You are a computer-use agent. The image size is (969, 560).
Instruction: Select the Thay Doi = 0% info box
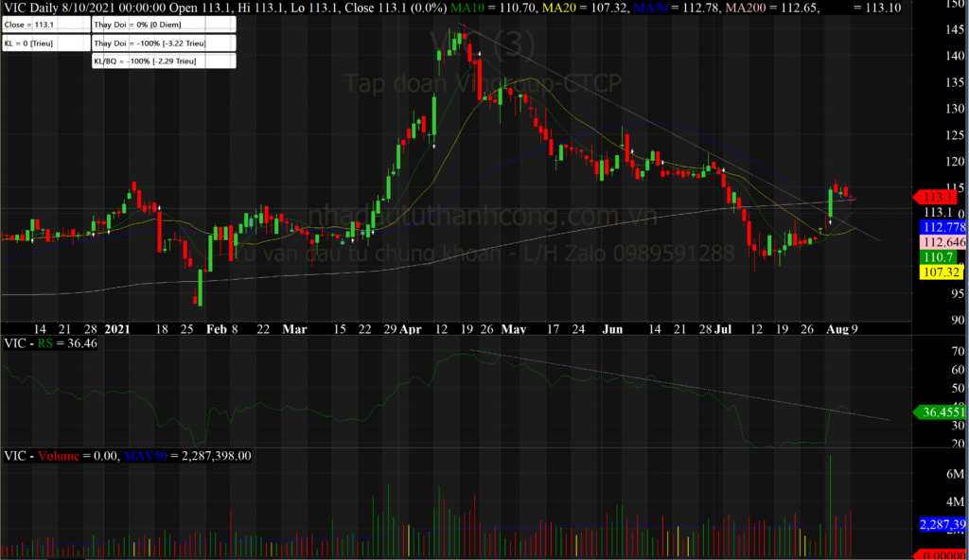point(162,25)
